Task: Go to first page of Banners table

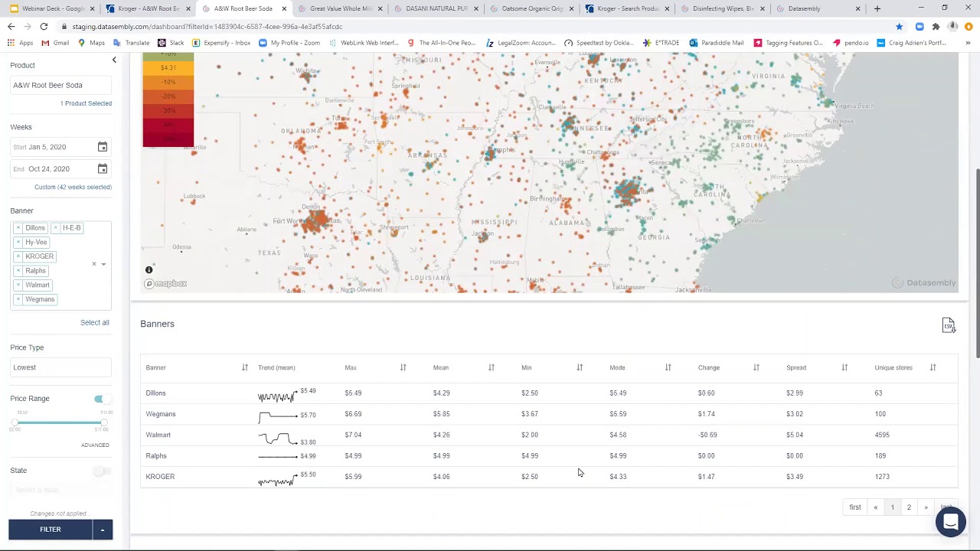Action: (855, 507)
